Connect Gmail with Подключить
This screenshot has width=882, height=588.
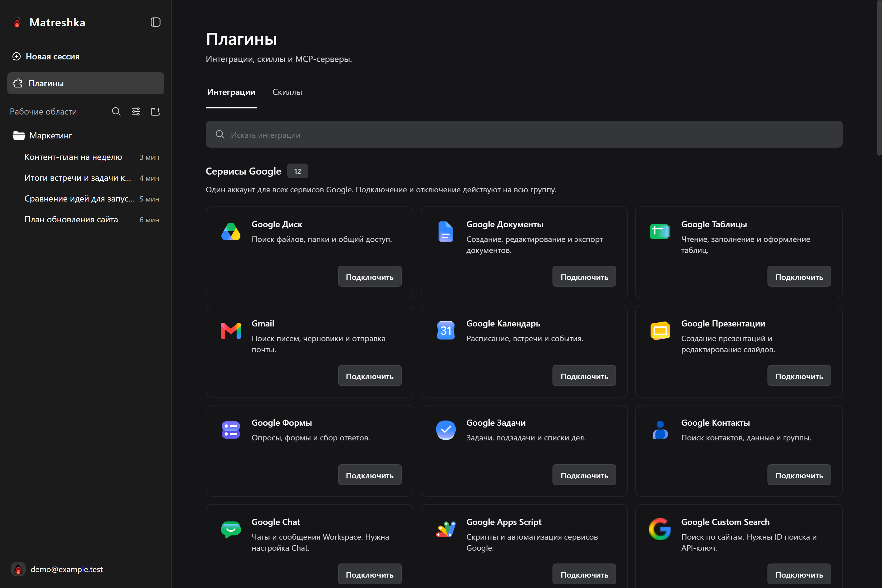click(x=370, y=375)
